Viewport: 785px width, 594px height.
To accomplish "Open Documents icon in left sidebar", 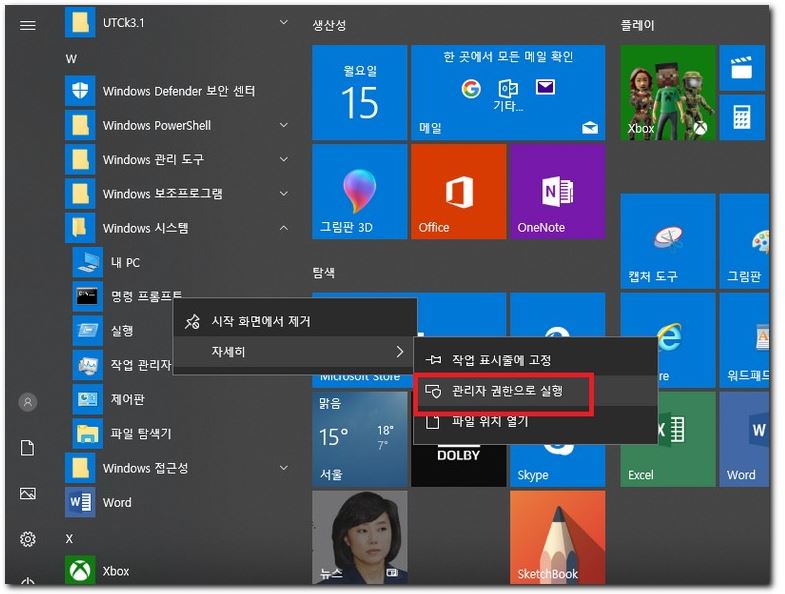I will pyautogui.click(x=28, y=448).
